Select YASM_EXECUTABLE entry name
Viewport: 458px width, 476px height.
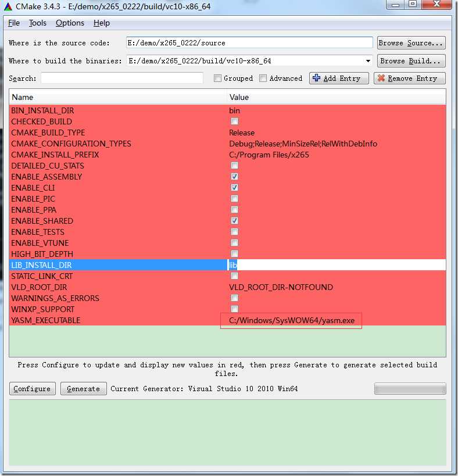pyautogui.click(x=45, y=320)
